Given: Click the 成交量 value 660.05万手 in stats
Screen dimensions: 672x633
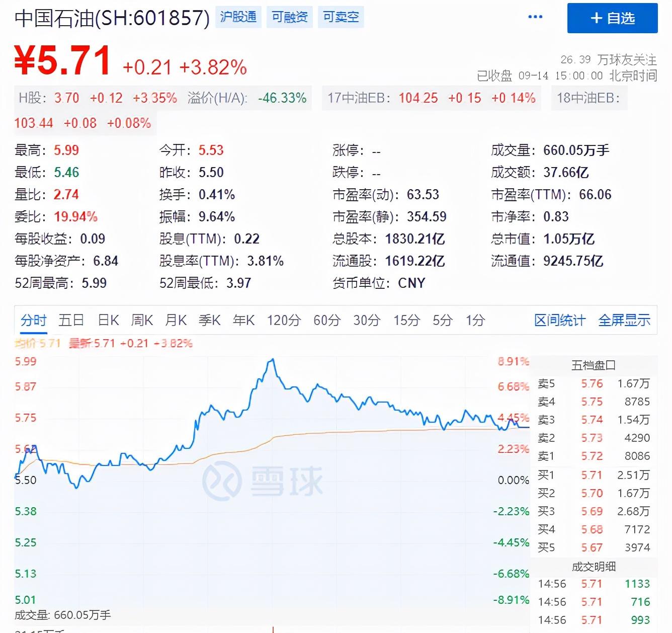Looking at the screenshot, I should tap(576, 150).
